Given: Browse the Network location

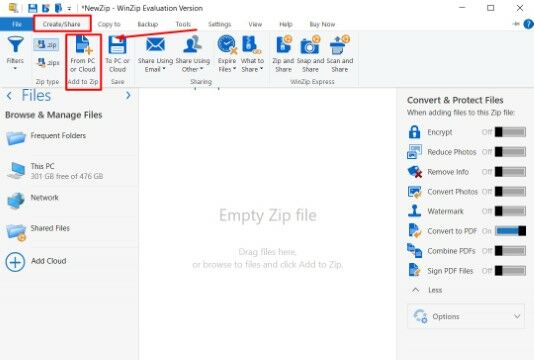Looking at the screenshot, I should pyautogui.click(x=69, y=200).
